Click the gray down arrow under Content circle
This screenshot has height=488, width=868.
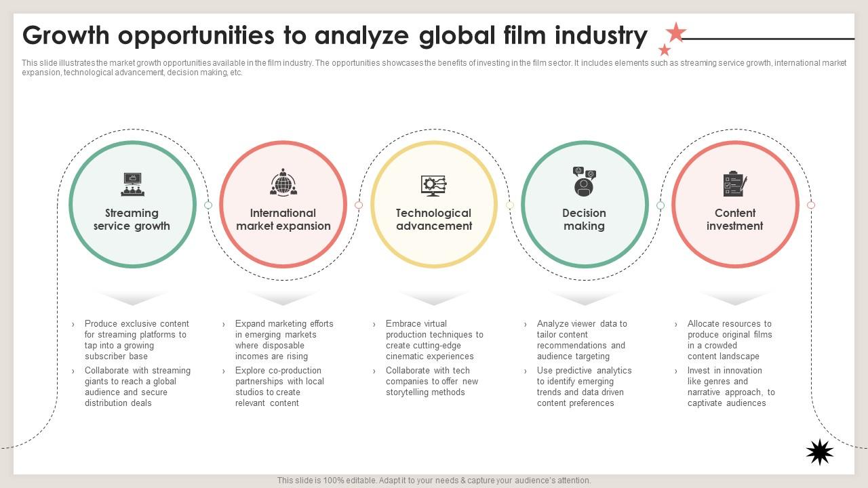click(735, 298)
